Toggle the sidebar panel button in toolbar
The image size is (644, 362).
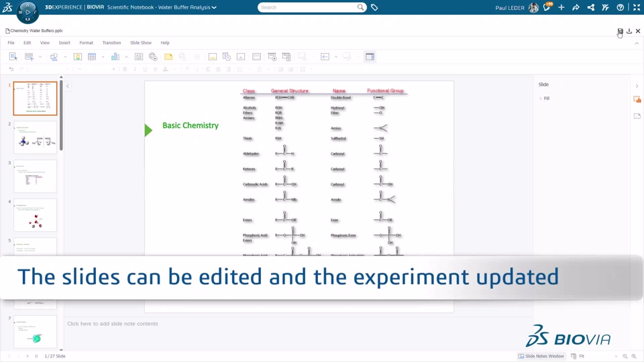click(370, 57)
